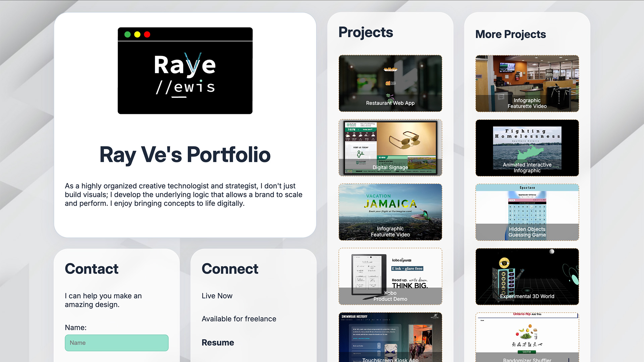Screen dimensions: 644x362
Task: Click the "Connect" heading
Action: [230, 269]
